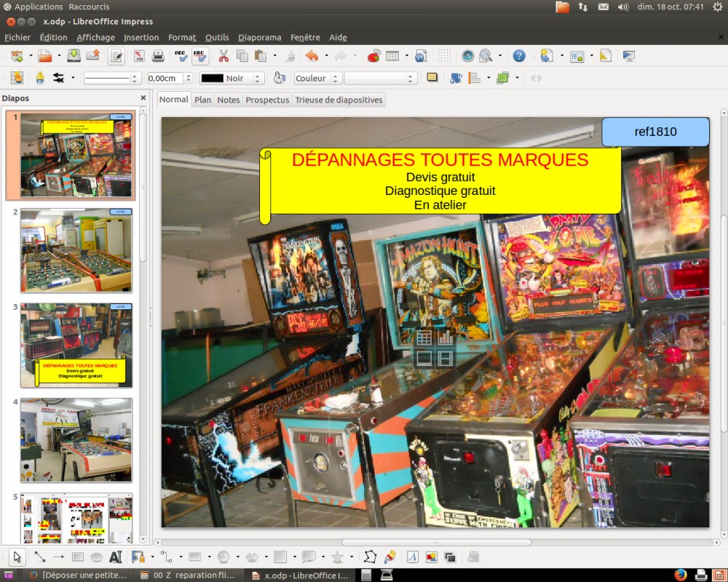This screenshot has height=582, width=728.
Task: Click the Copy icon
Action: coord(242,56)
